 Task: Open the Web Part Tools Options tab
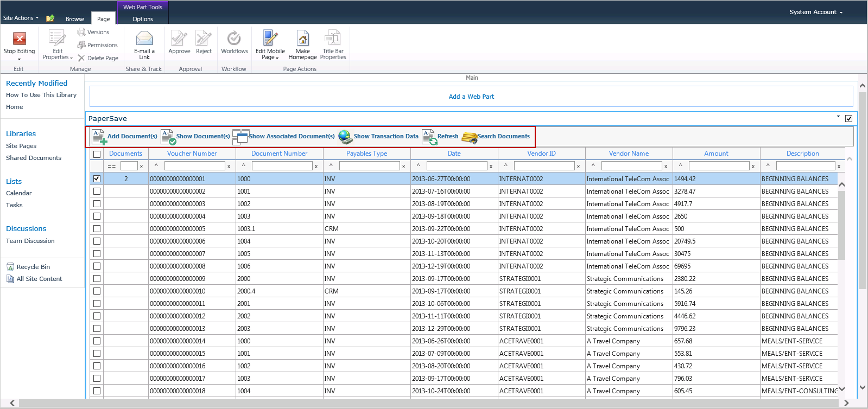(142, 19)
